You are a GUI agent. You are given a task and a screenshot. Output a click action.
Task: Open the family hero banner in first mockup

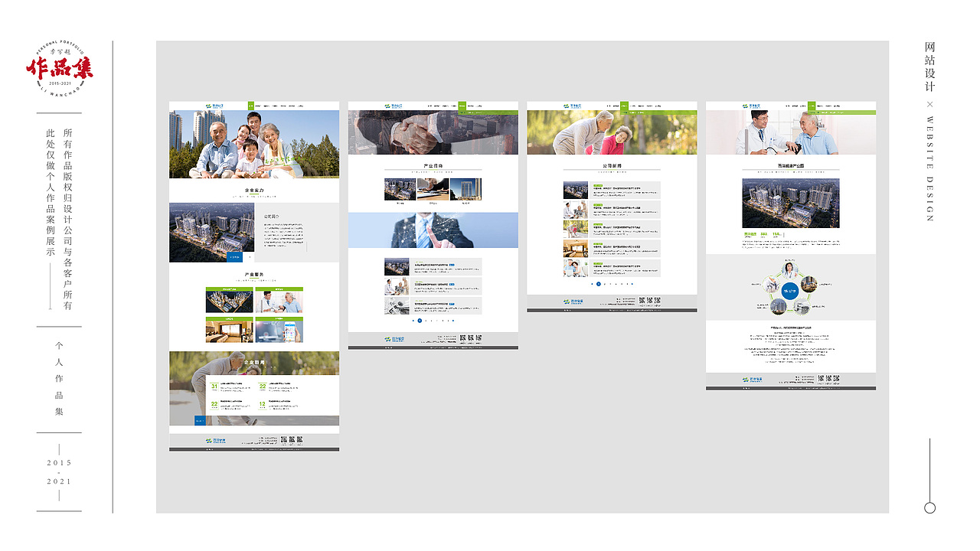tap(254, 144)
